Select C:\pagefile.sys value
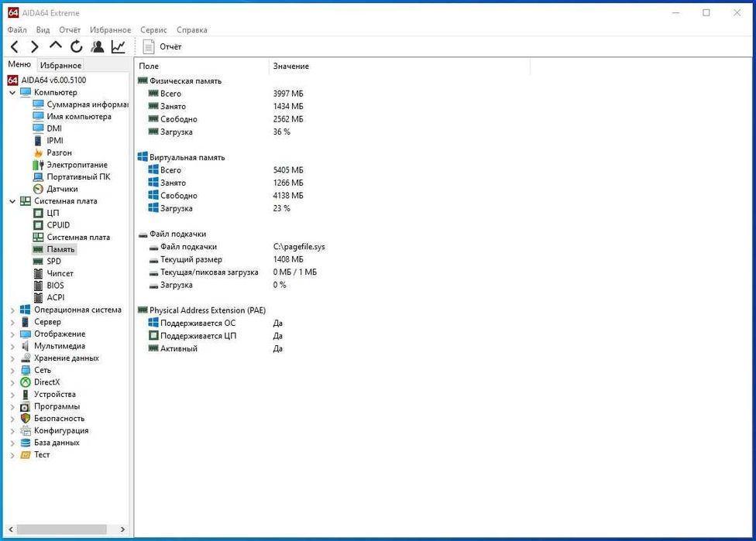The height and width of the screenshot is (541, 756). pos(299,247)
